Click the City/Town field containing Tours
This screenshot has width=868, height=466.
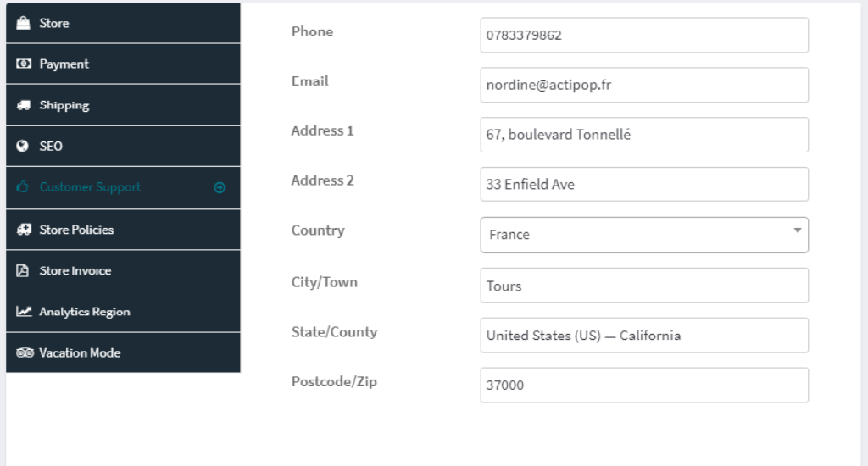click(644, 286)
